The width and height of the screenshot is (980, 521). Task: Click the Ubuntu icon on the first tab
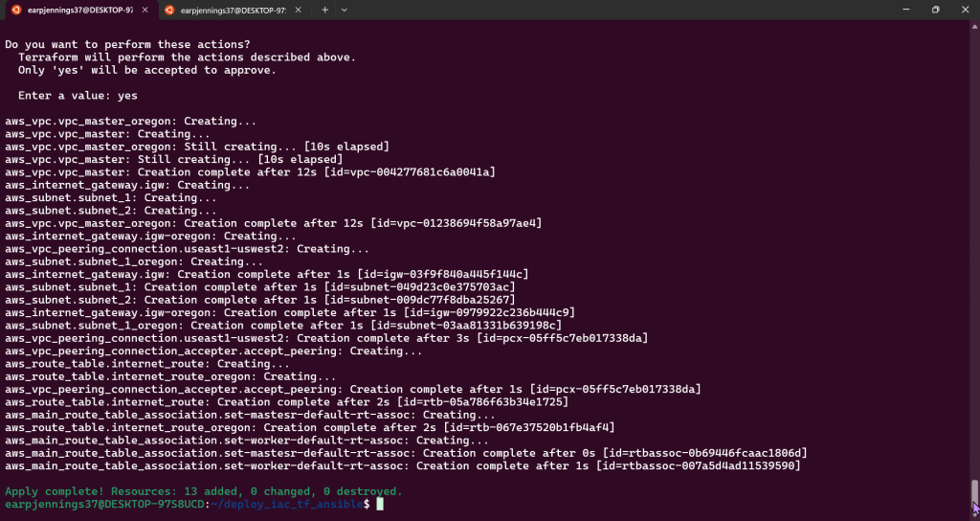click(15, 10)
